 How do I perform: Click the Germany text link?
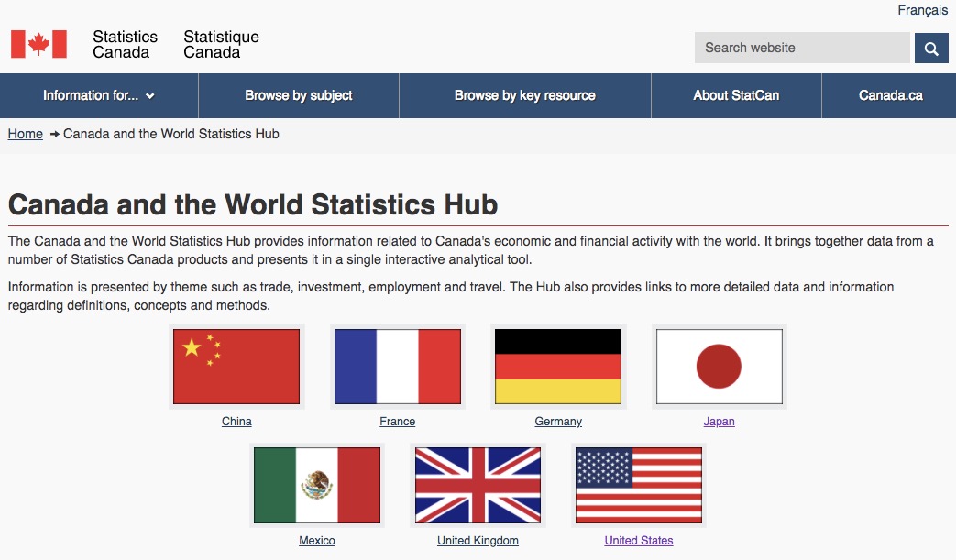tap(558, 422)
